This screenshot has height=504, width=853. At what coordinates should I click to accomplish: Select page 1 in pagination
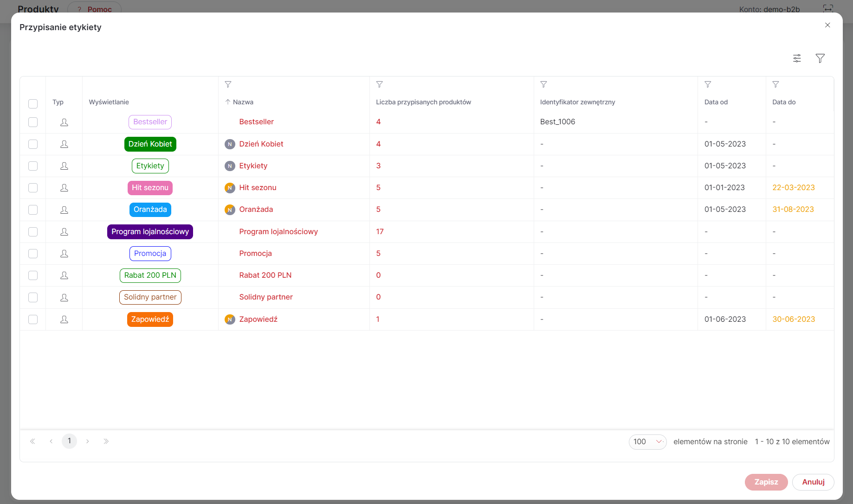(69, 441)
